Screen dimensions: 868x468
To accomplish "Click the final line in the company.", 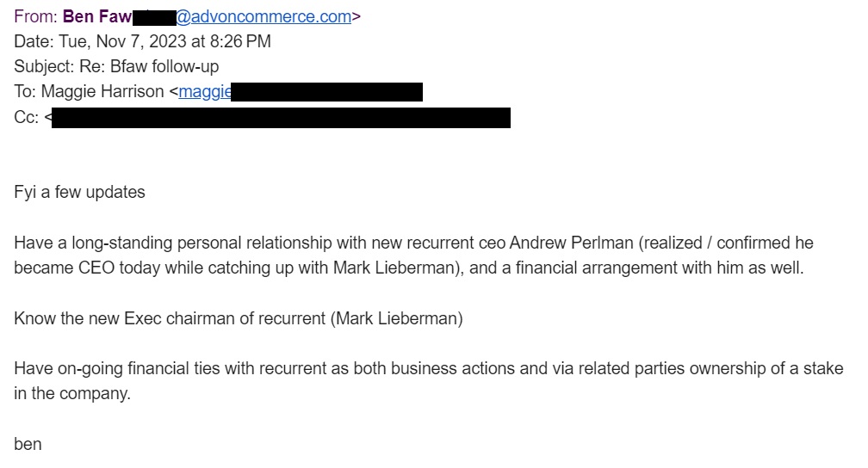I will click(72, 393).
